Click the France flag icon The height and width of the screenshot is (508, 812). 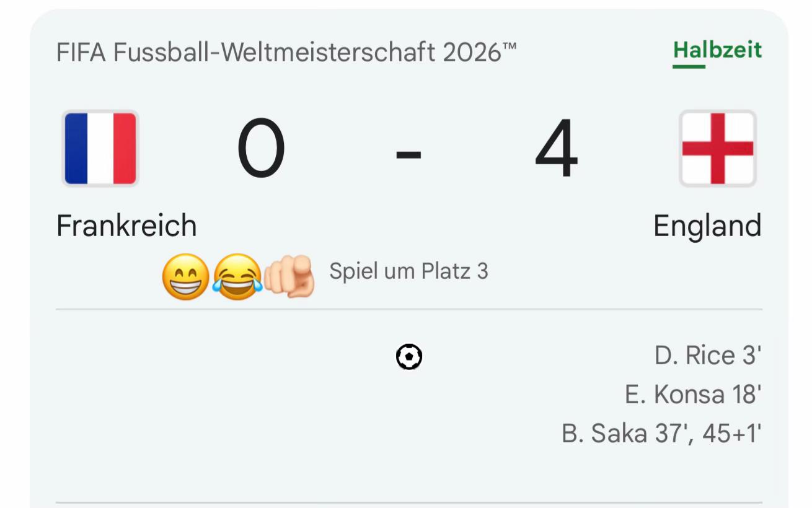pos(100,149)
